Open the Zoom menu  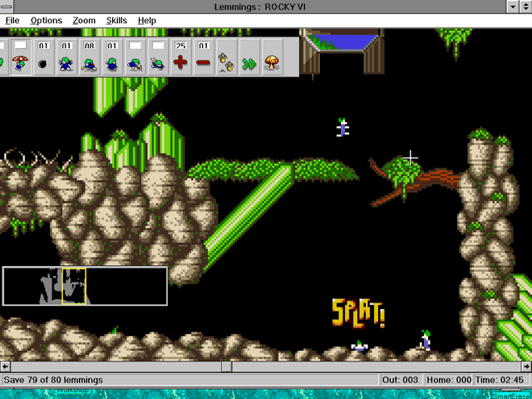(x=84, y=21)
